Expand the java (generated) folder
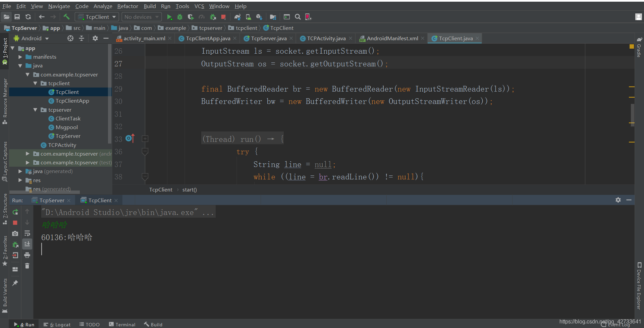 [20, 171]
